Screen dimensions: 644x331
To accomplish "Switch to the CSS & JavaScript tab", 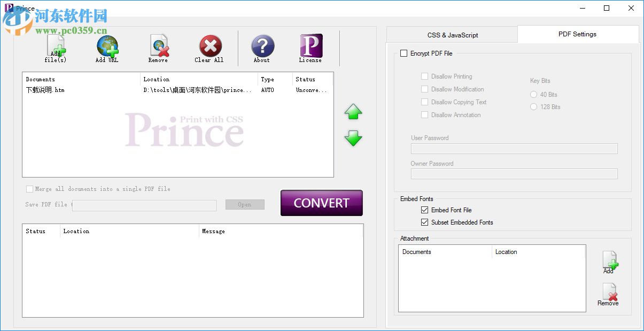I will (x=452, y=35).
